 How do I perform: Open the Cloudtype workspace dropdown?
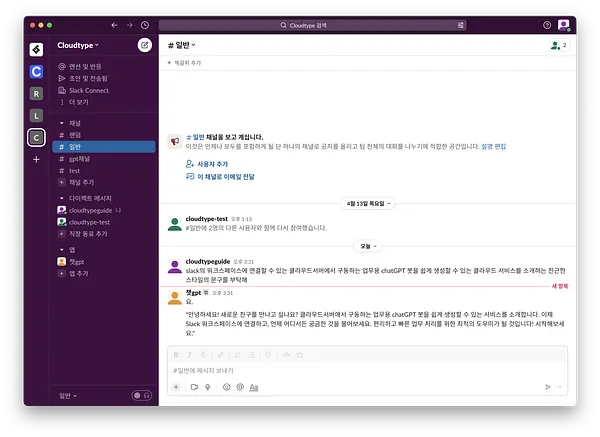point(78,45)
